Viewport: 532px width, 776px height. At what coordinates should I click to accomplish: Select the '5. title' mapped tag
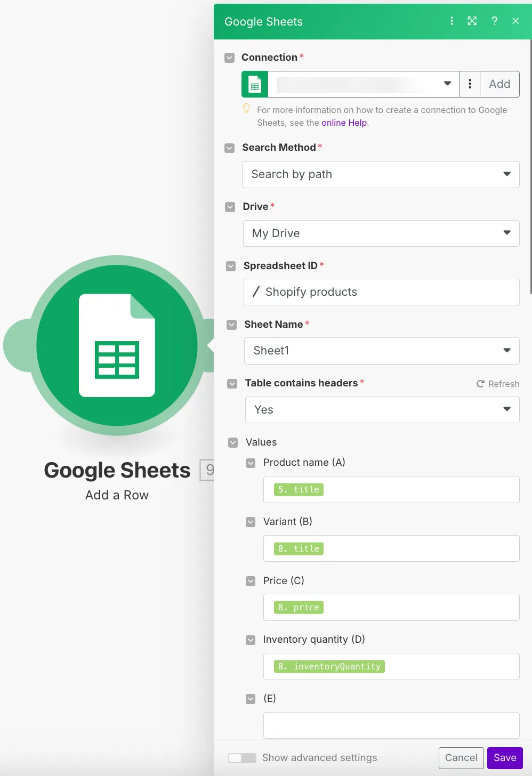coord(299,489)
